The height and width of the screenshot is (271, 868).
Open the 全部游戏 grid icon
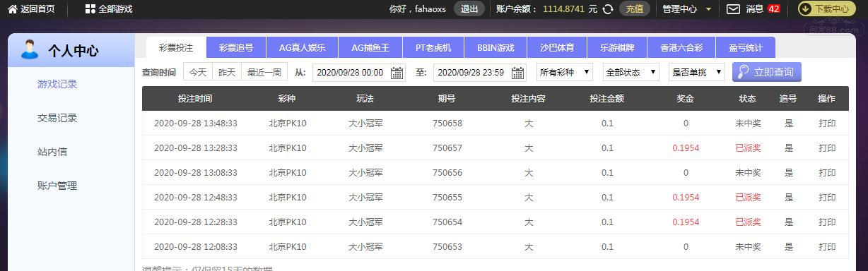[x=90, y=9]
